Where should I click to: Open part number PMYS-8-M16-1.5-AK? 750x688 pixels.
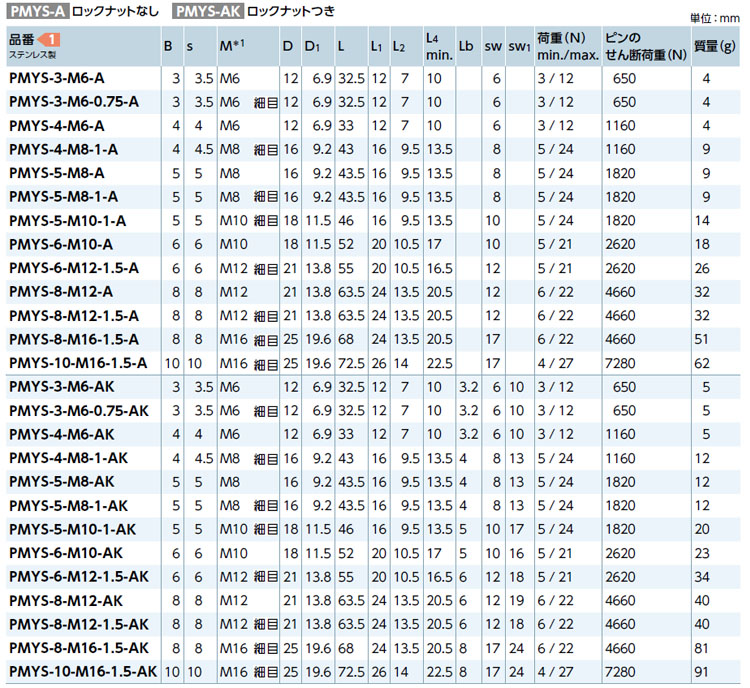pos(78,647)
